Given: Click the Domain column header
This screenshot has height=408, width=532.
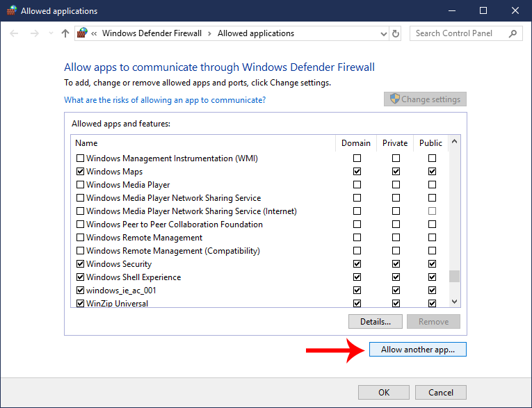Looking at the screenshot, I should (356, 143).
